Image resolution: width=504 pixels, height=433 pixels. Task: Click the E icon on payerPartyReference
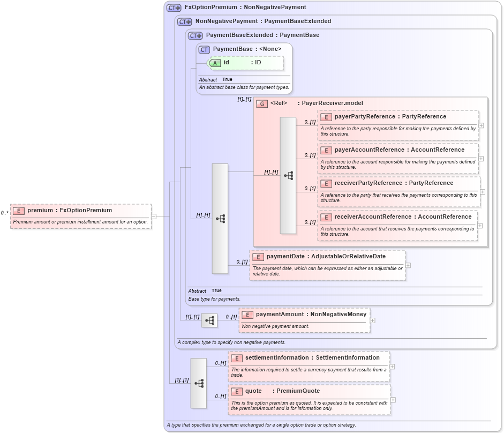326,116
